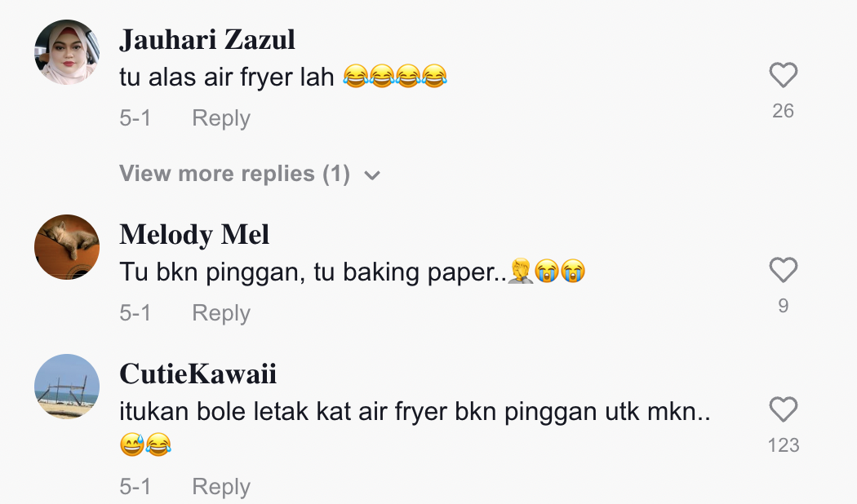Click the chevron beside View more replies

click(372, 175)
